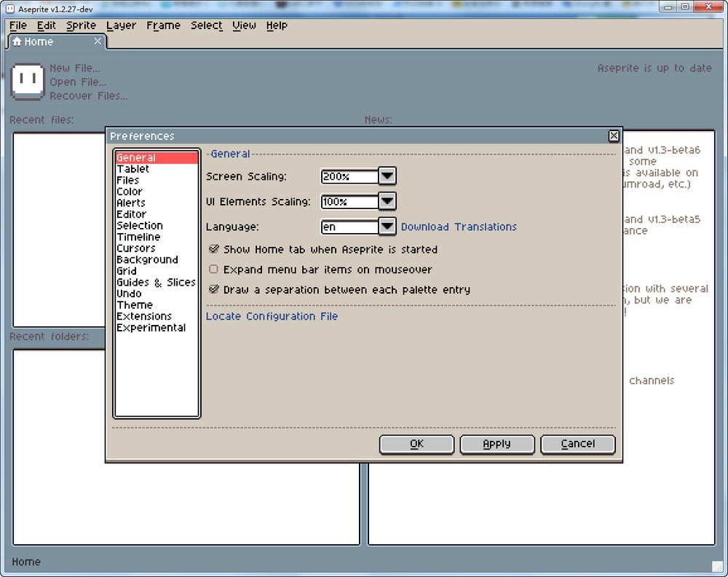Image resolution: width=728 pixels, height=577 pixels.
Task: Open the Layer menu
Action: [x=121, y=25]
